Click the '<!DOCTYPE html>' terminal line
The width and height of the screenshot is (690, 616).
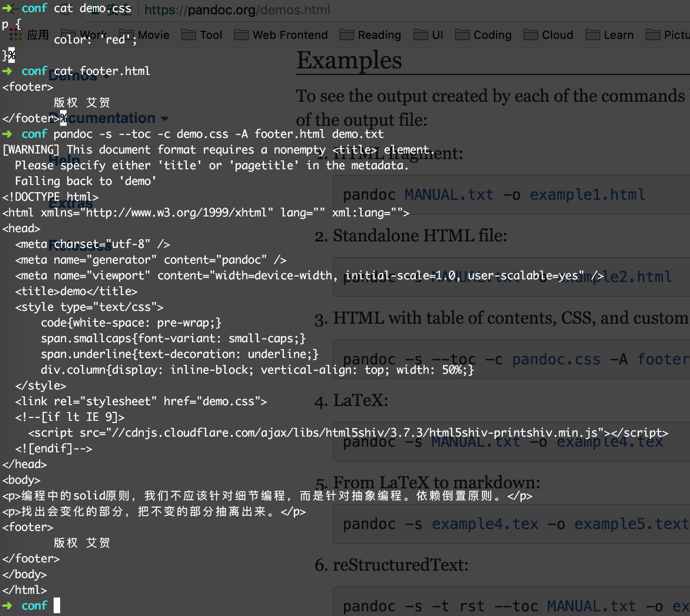point(50,197)
